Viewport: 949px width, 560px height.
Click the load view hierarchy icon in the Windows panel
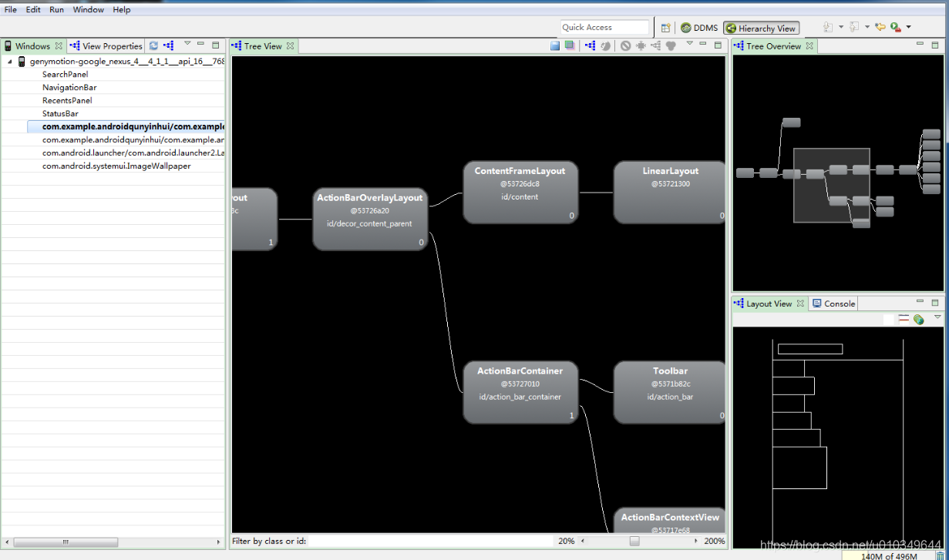[x=168, y=45]
